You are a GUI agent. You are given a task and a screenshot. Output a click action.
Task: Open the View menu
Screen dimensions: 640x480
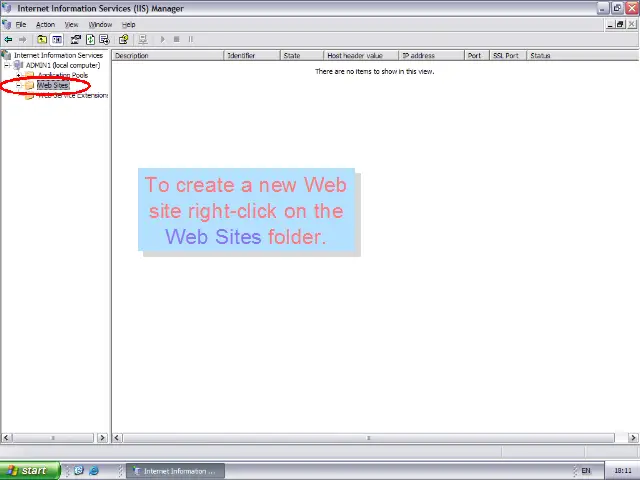point(71,24)
